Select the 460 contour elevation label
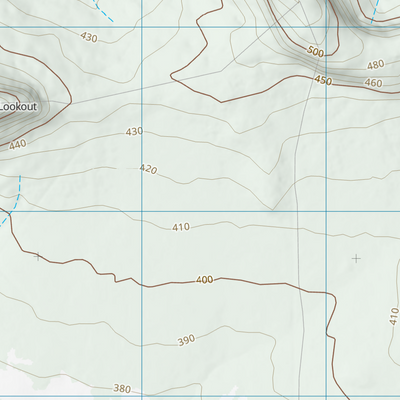This screenshot has width=400, height=400. [x=373, y=83]
